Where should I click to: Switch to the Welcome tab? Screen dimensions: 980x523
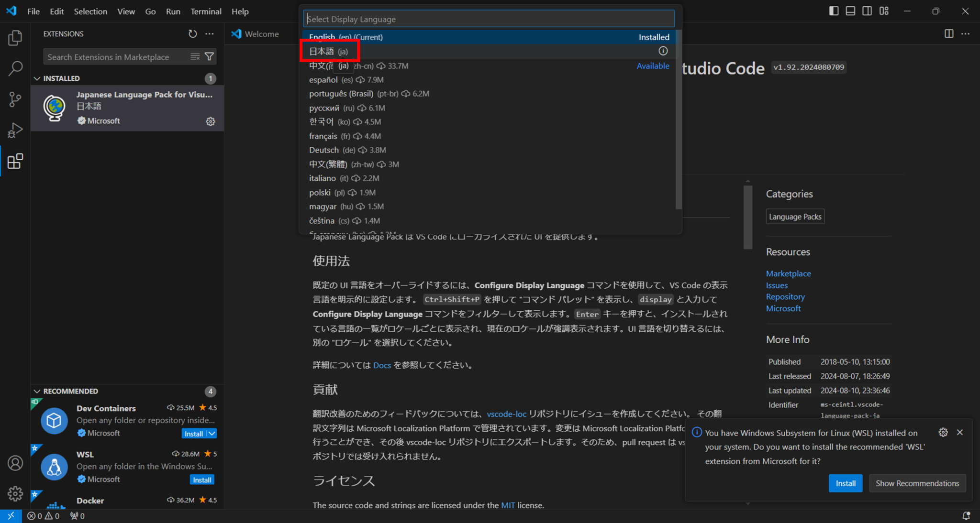261,33
